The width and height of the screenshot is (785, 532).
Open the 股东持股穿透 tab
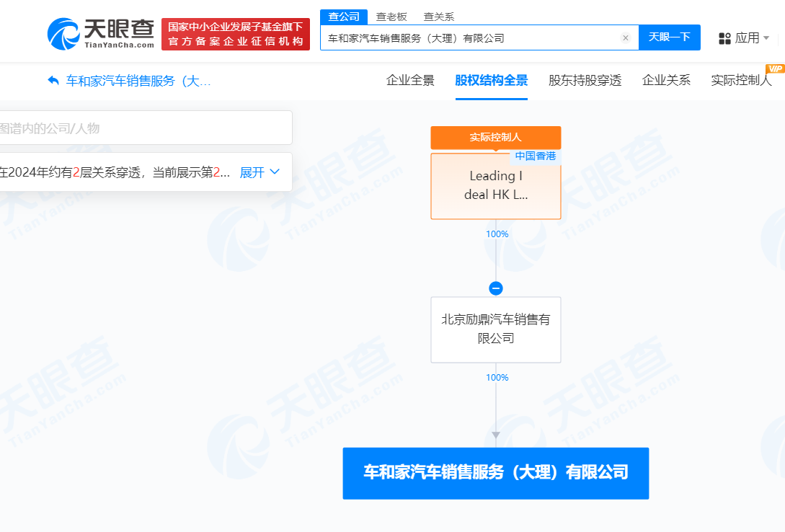coord(585,81)
